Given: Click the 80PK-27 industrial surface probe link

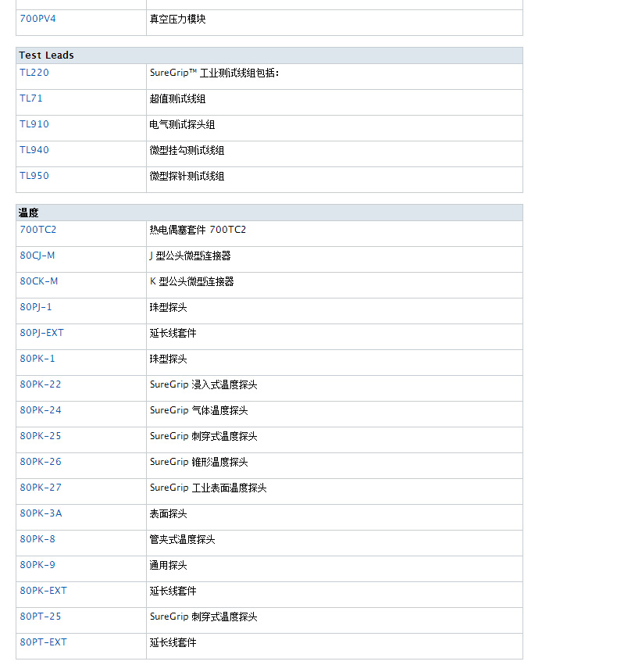Looking at the screenshot, I should click(40, 488).
